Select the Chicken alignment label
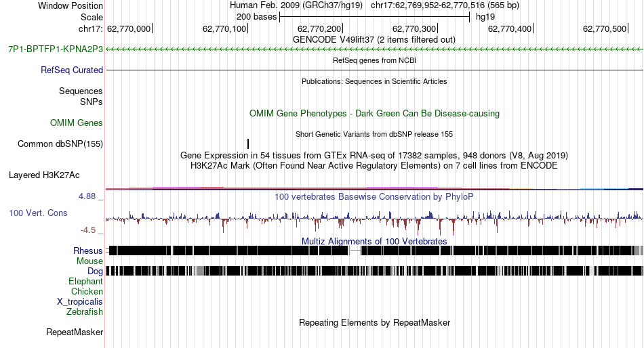 87,291
